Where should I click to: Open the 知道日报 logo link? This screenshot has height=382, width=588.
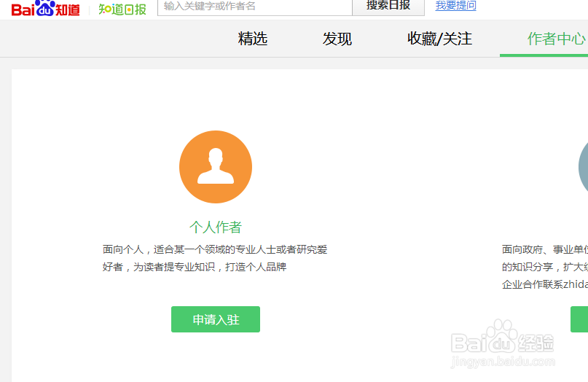(x=122, y=9)
